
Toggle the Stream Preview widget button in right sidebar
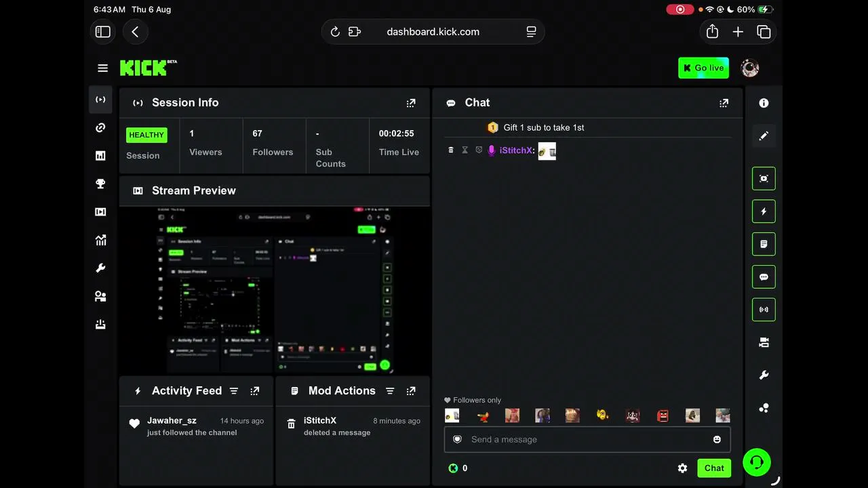(x=764, y=178)
